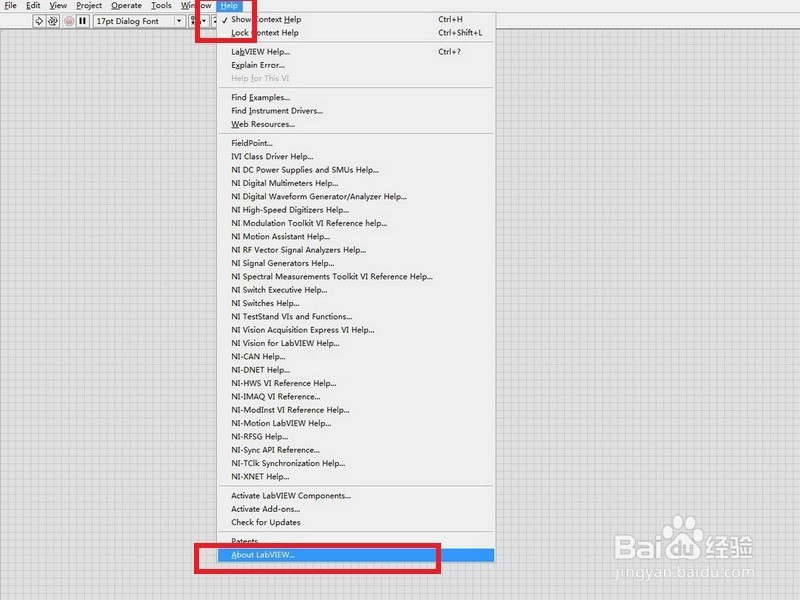Open NI Digital Multimeters Help...
800x600 pixels.
356,183
